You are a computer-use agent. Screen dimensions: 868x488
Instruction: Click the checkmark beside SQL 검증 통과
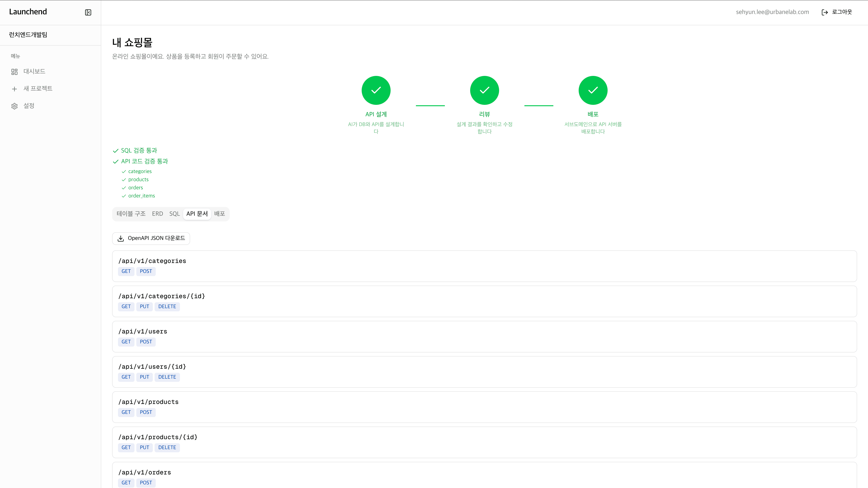[116, 151]
